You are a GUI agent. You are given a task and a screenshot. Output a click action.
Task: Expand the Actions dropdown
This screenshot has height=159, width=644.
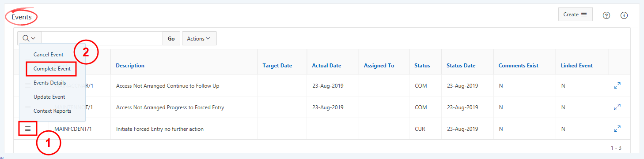[199, 38]
